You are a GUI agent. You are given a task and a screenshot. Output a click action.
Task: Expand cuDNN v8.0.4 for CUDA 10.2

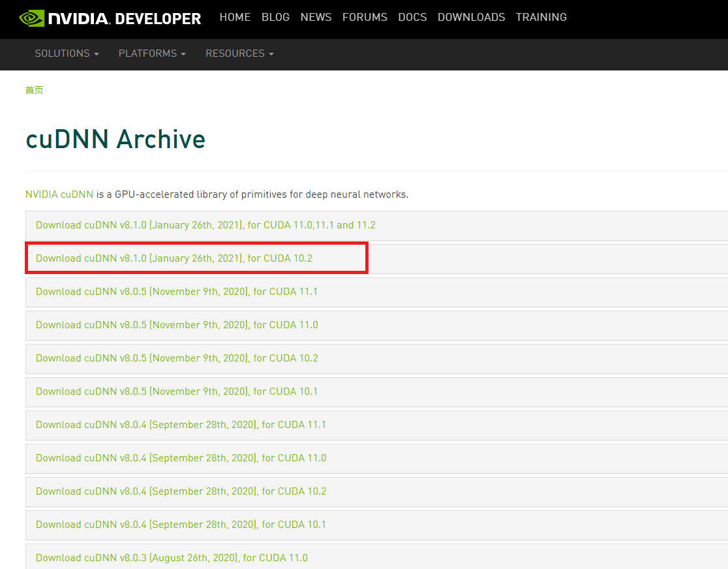pyautogui.click(x=181, y=491)
